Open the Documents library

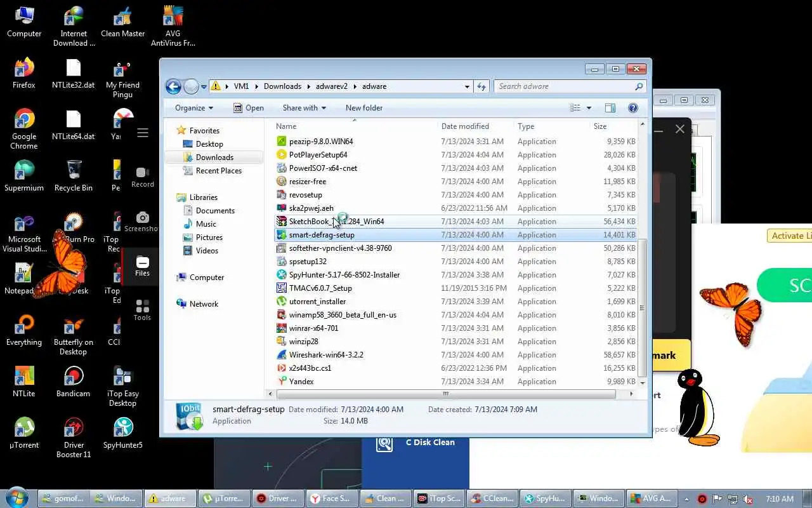pos(215,211)
